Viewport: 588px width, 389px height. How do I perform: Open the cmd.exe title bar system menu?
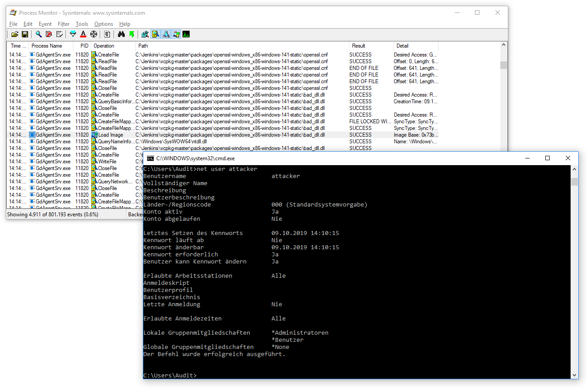pyautogui.click(x=150, y=158)
